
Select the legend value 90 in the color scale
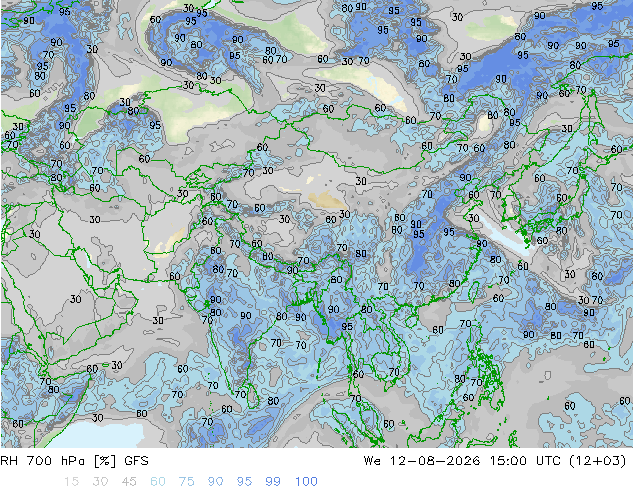click(x=215, y=482)
